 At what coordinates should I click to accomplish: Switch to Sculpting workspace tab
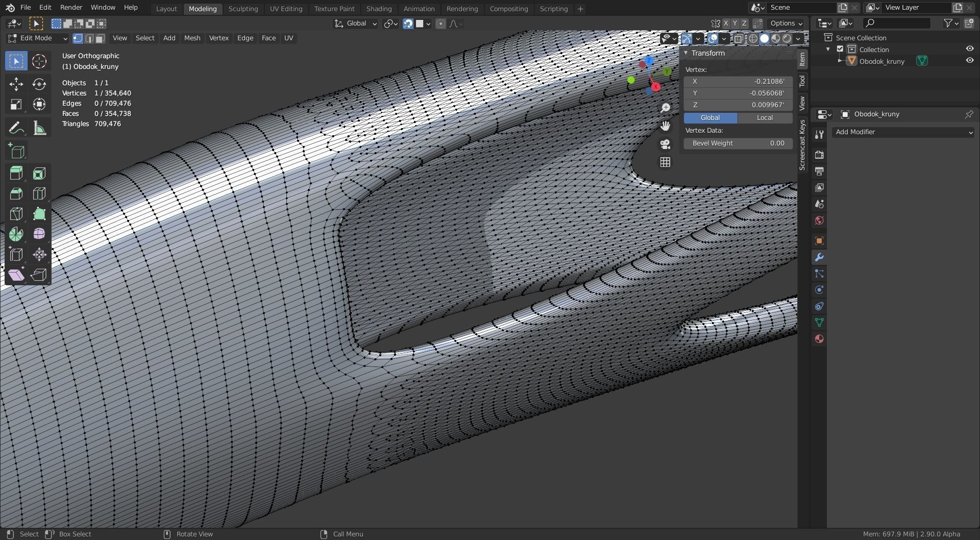click(243, 9)
